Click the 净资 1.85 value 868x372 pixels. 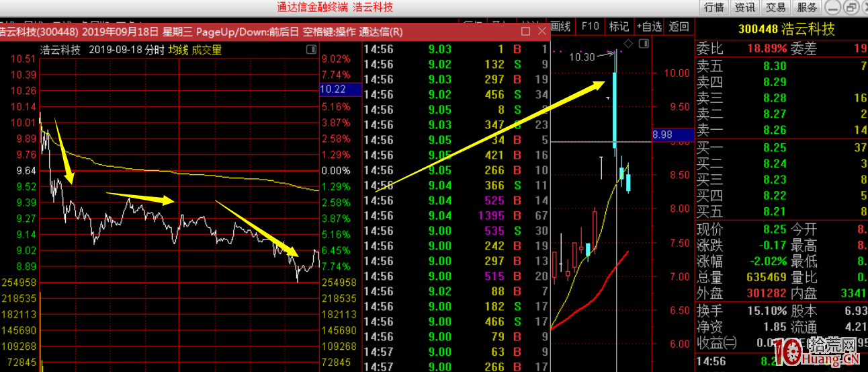click(775, 327)
